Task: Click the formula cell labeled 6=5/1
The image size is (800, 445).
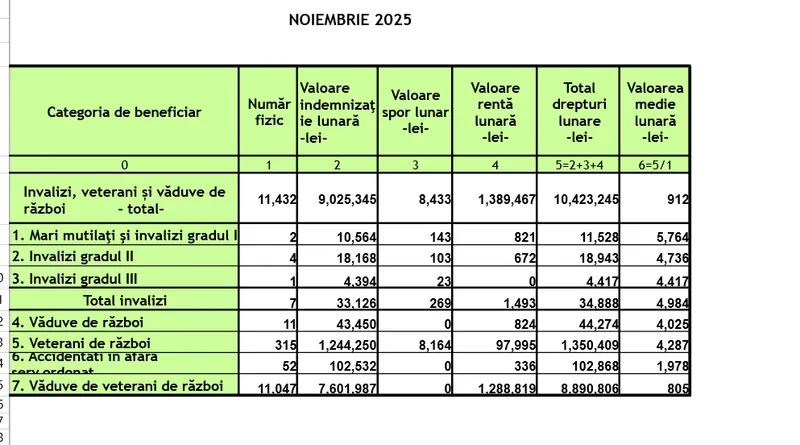Action: (655, 164)
